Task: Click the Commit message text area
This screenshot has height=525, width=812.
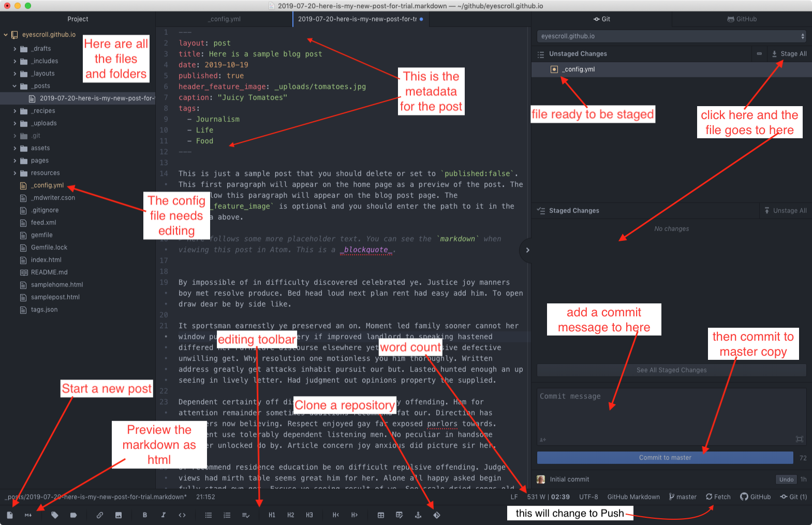Action: pos(671,417)
